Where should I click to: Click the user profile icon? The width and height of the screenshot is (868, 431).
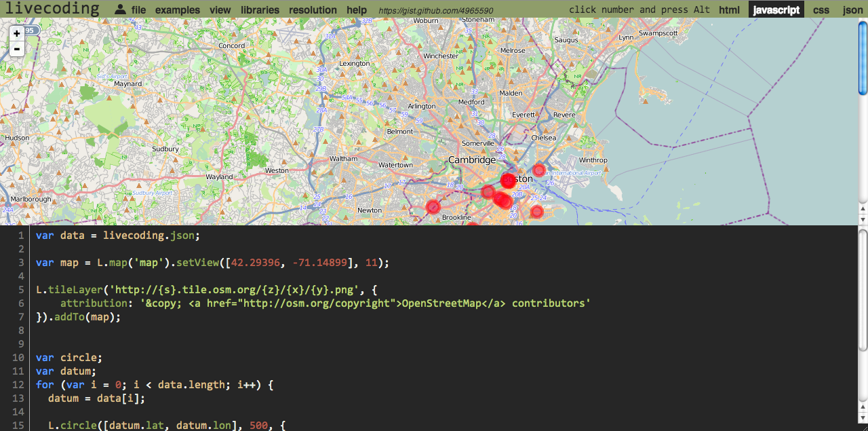120,10
